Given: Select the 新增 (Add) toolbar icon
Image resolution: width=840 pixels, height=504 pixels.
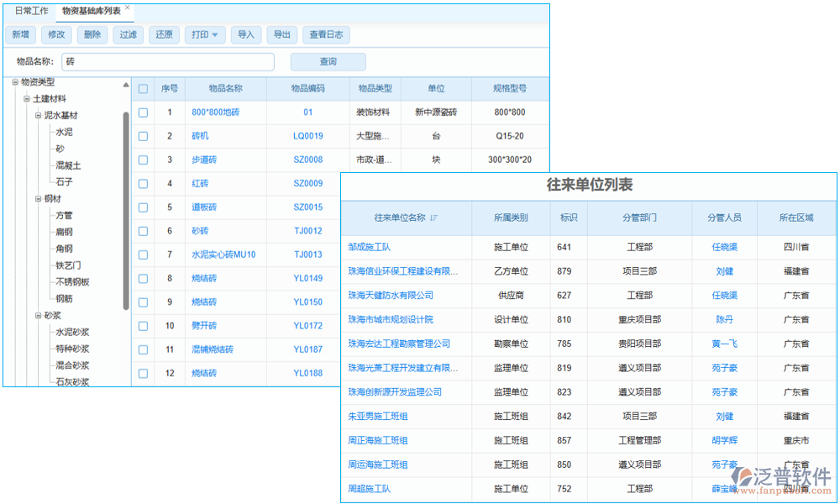Looking at the screenshot, I should tap(19, 34).
